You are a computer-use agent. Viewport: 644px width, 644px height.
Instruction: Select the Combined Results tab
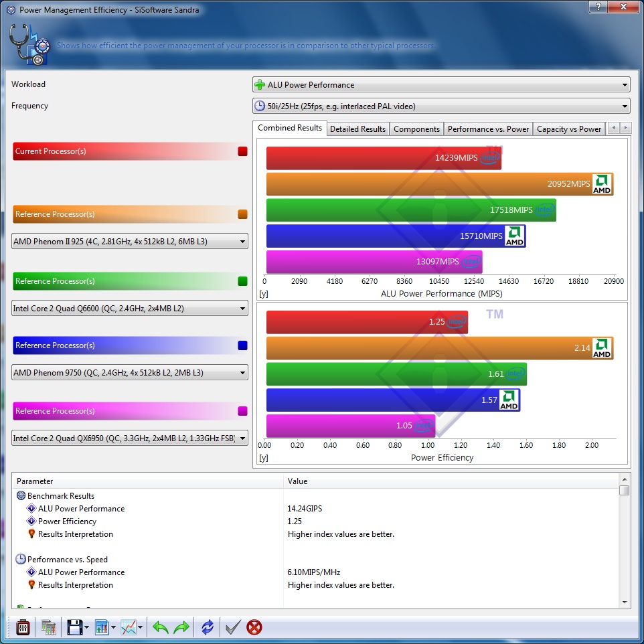coord(290,128)
